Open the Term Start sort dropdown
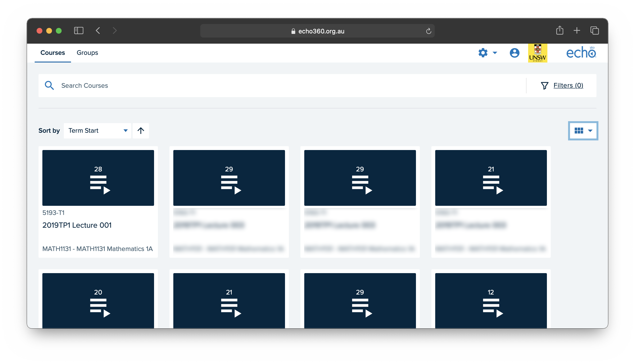Screen dimensions: 635x364 [98, 131]
